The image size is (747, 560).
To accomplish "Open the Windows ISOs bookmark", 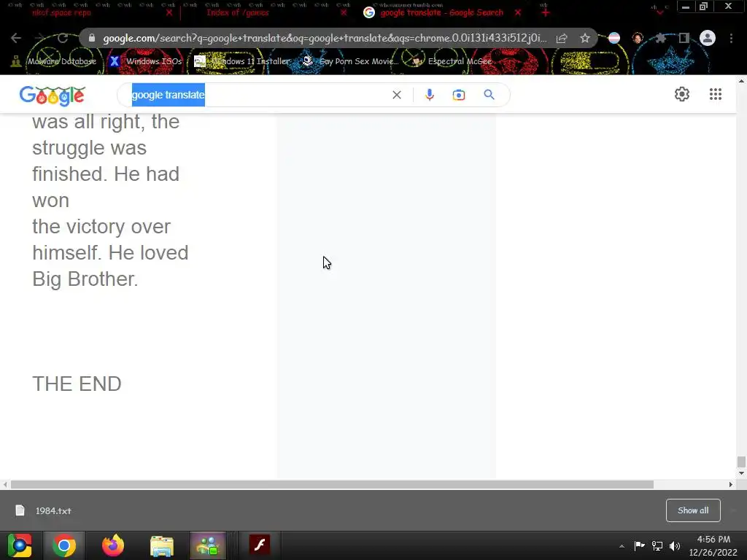I will pyautogui.click(x=146, y=61).
